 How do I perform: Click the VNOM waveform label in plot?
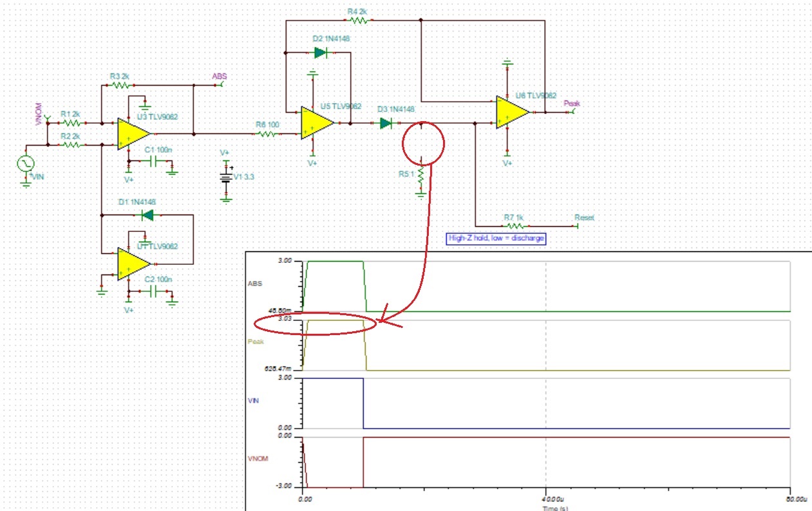(257, 459)
